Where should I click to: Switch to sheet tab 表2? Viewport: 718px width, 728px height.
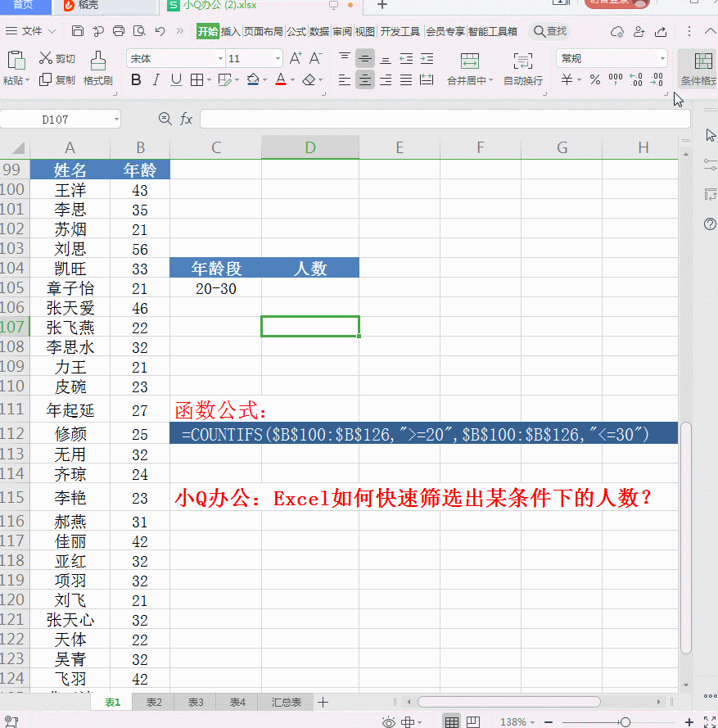[154, 702]
